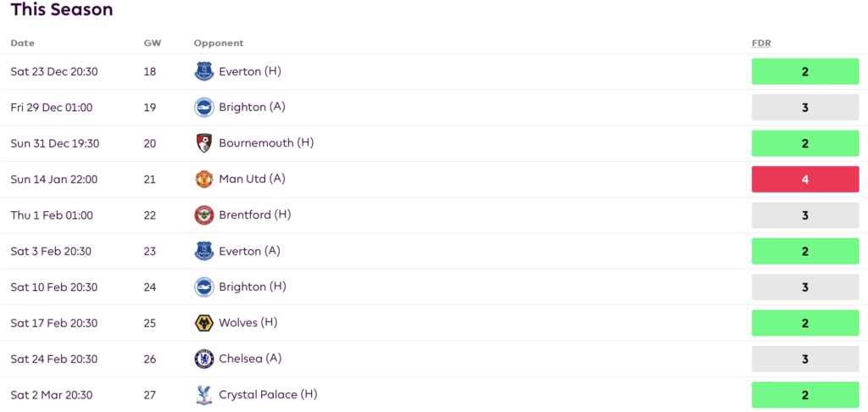
Task: Select the Sat 2 Mar 20:30 date
Action: tap(51, 395)
